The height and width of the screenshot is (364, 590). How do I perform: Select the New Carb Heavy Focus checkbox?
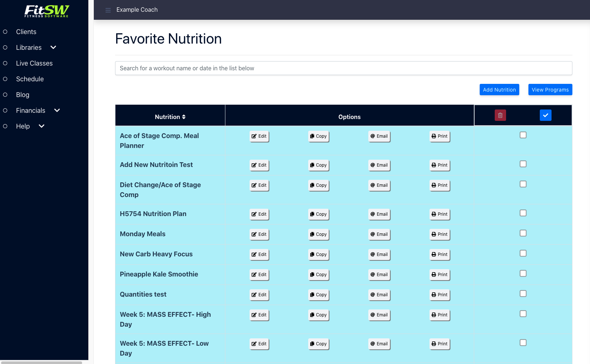point(523,253)
